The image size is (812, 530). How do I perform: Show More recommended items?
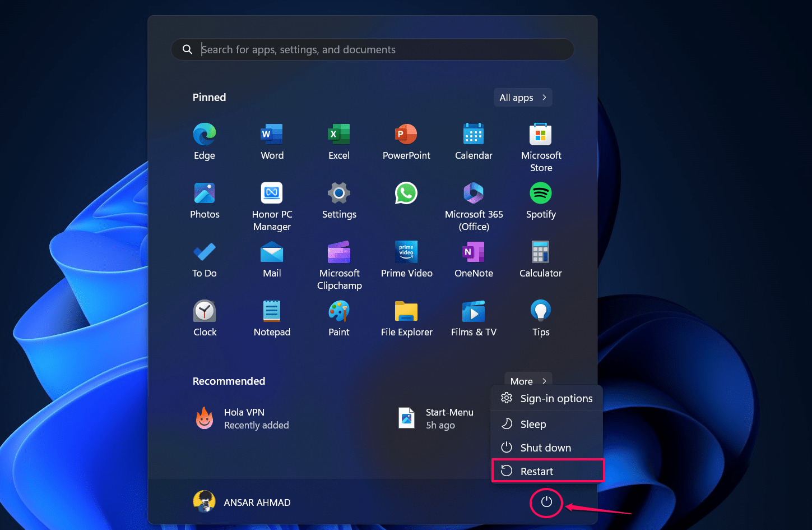point(528,379)
